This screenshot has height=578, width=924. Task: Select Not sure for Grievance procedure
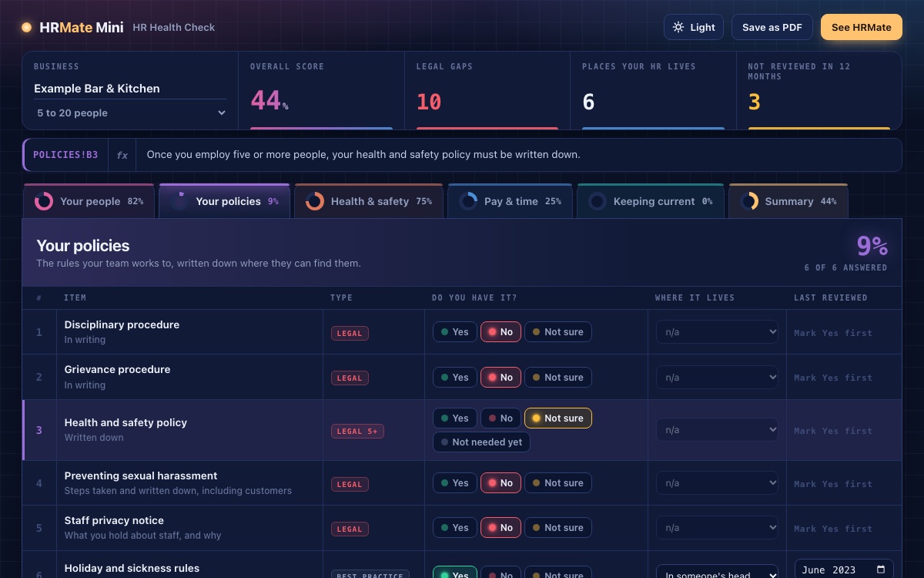(x=558, y=378)
